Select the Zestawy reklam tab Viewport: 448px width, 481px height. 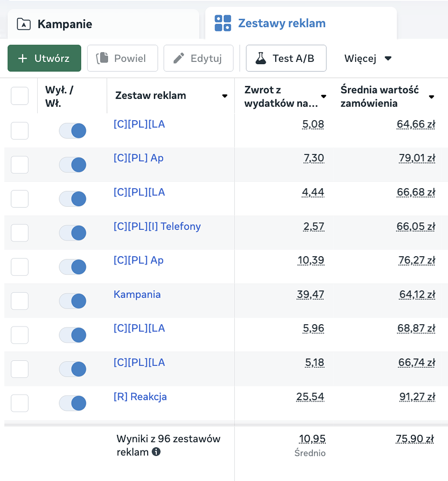coord(281,23)
